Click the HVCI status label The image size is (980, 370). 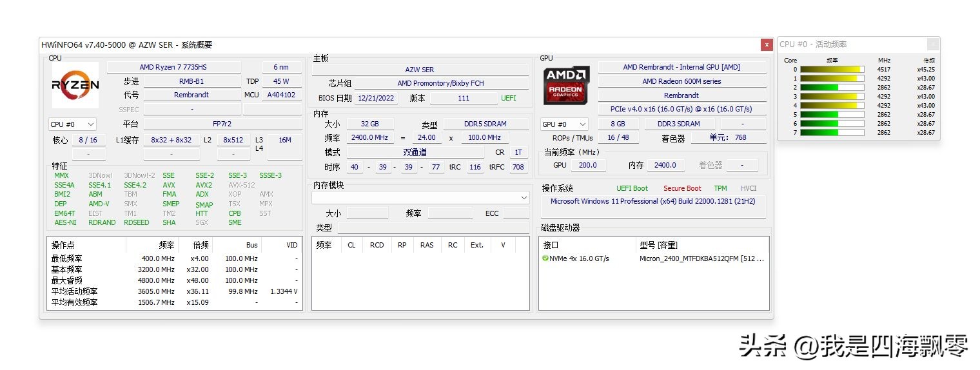(x=749, y=188)
